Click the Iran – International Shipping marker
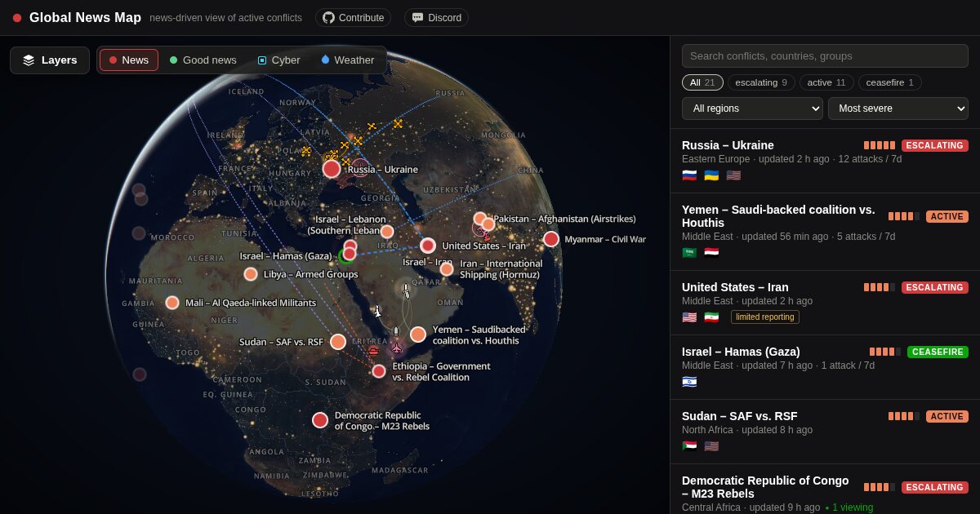 (447, 269)
